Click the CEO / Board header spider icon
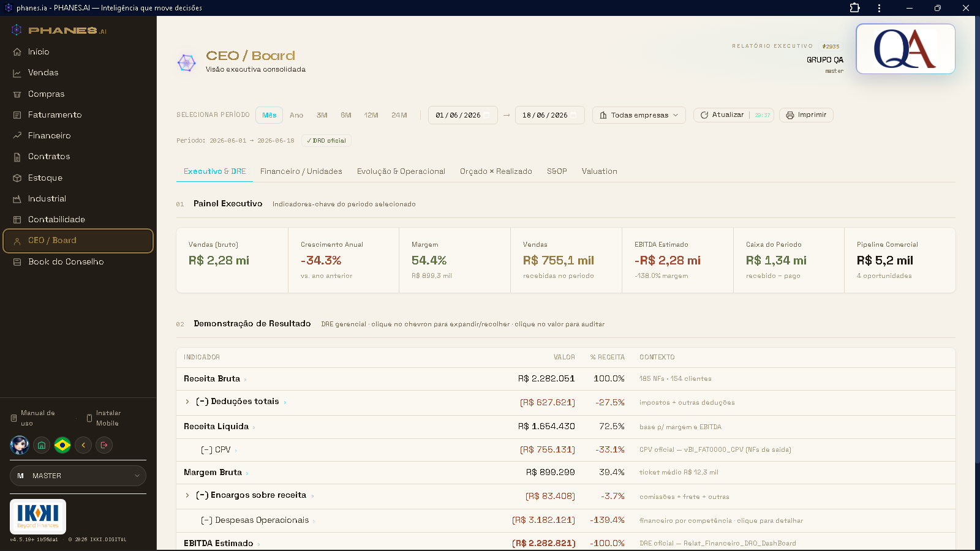 click(186, 62)
